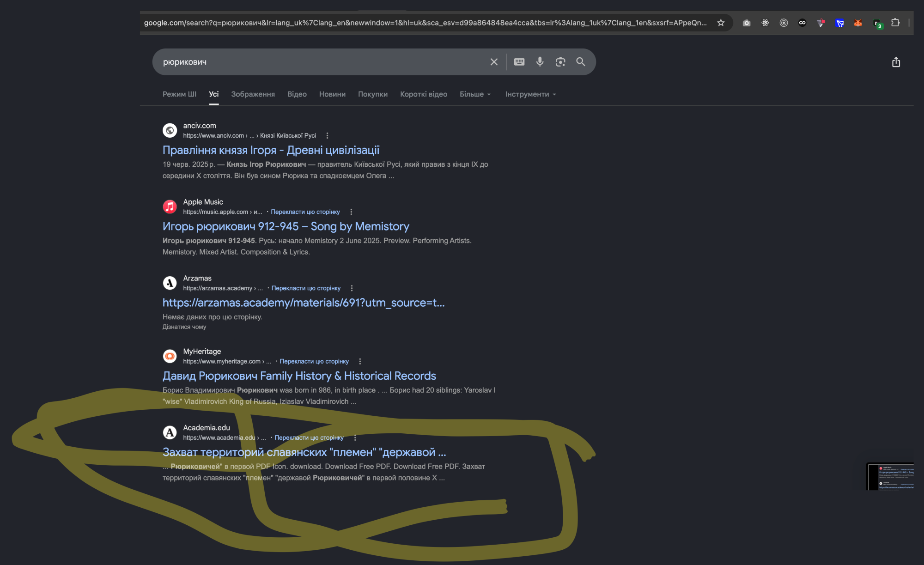Click the red pointer extension icon
Image resolution: width=924 pixels, height=565 pixels.
(x=821, y=23)
